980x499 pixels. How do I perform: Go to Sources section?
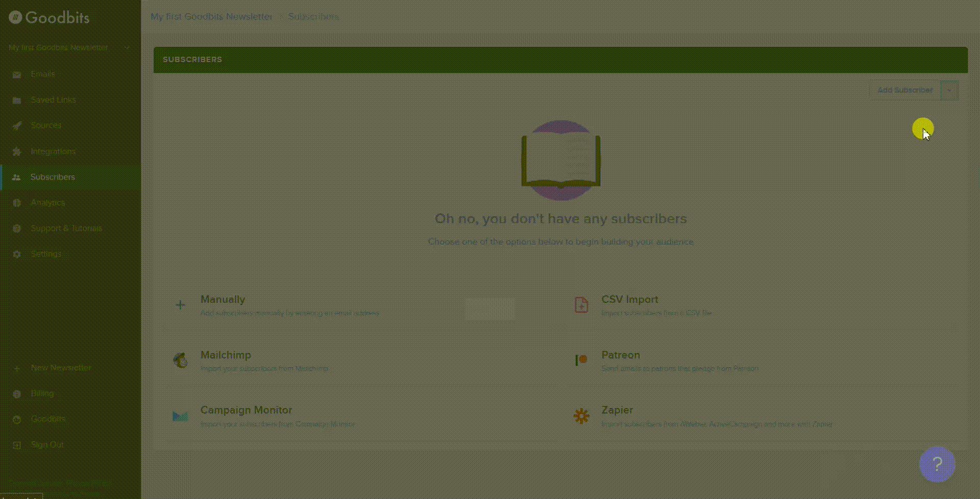coord(45,126)
